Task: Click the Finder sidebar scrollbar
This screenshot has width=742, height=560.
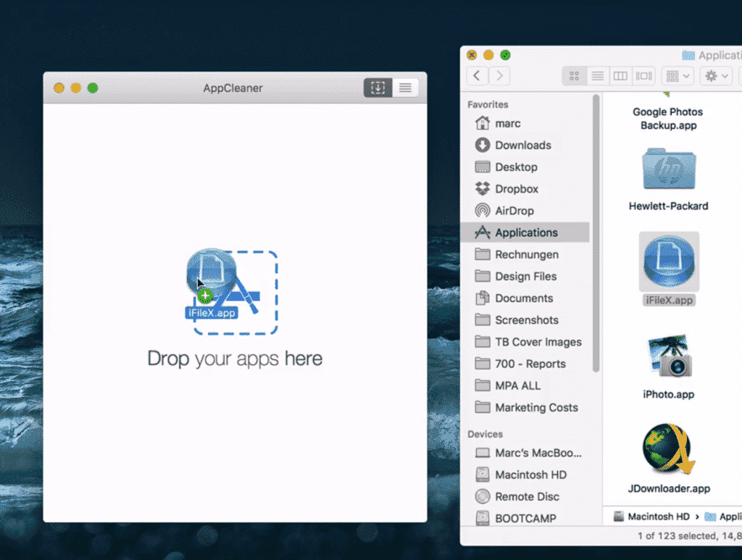Action: [596, 234]
